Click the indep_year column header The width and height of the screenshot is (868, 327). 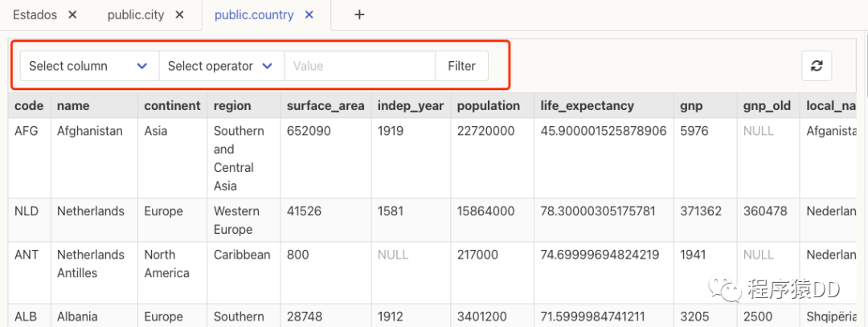coord(410,105)
